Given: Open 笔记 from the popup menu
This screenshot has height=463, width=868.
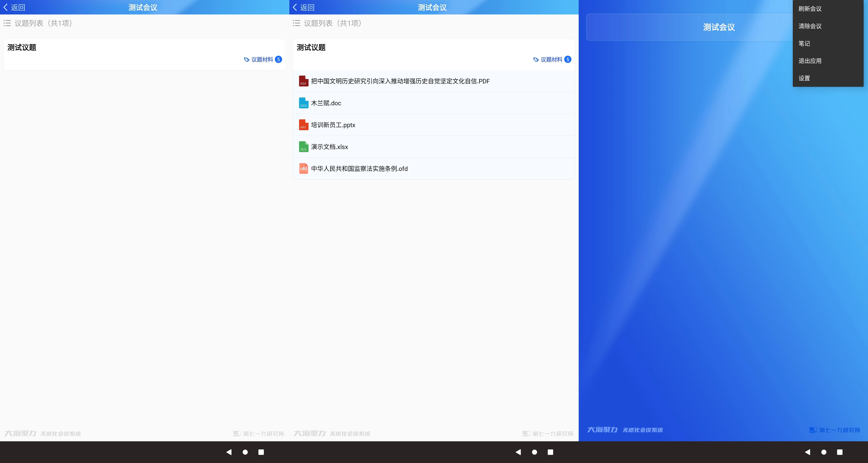Looking at the screenshot, I should pyautogui.click(x=804, y=43).
